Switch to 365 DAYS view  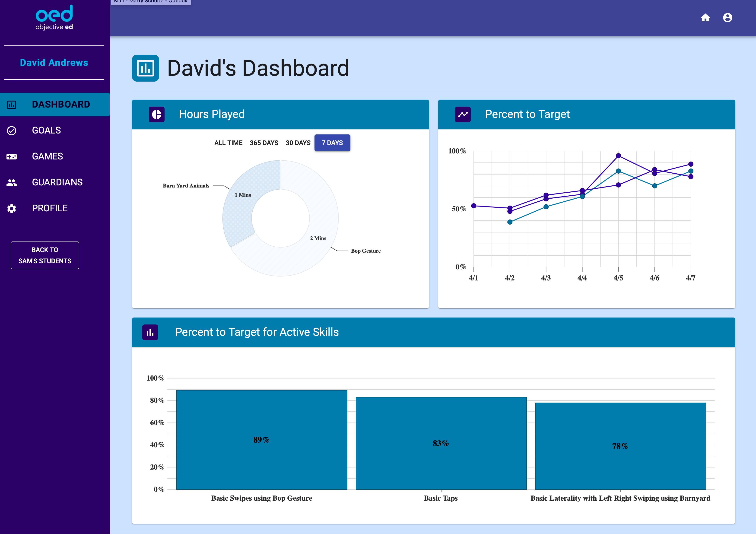(264, 143)
